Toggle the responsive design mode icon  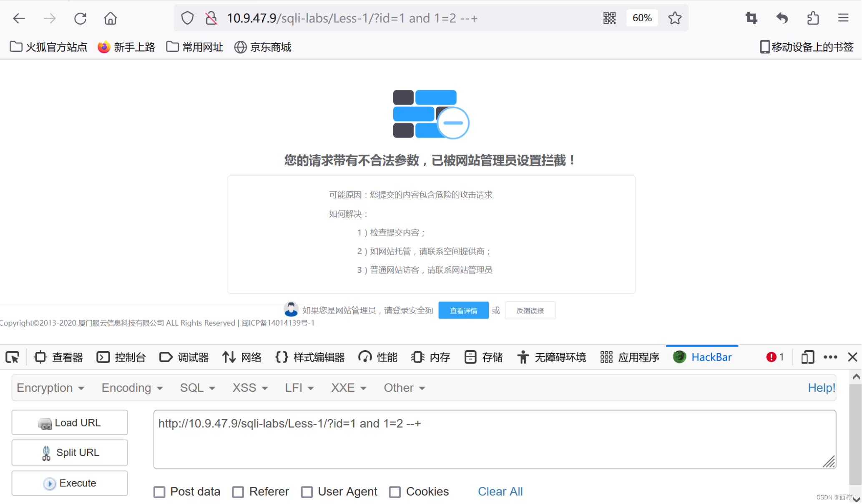[807, 357]
